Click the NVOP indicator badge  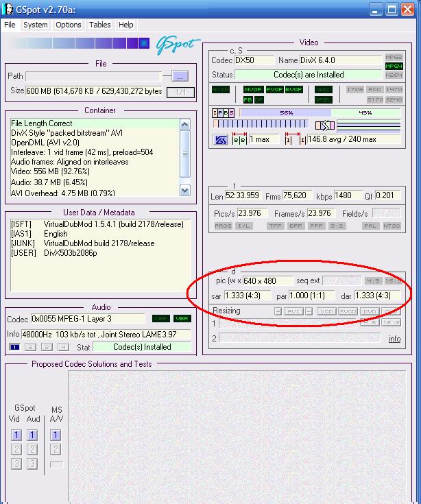coord(254,89)
